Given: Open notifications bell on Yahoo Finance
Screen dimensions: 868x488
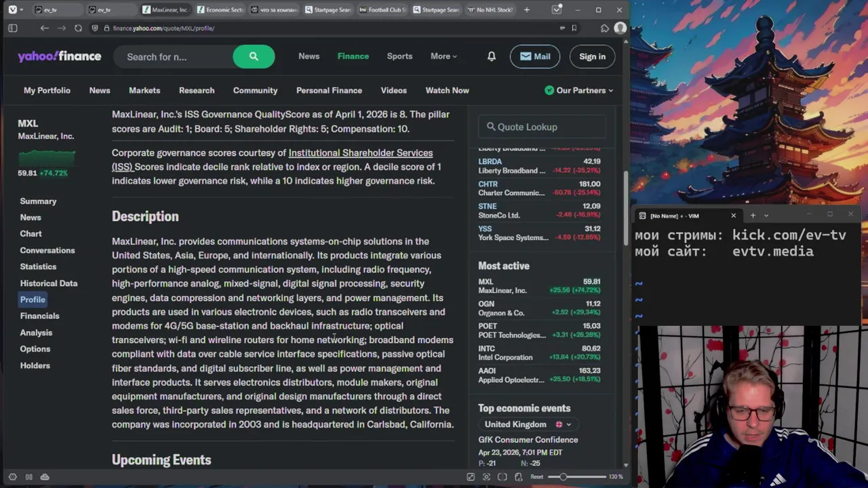Looking at the screenshot, I should (491, 57).
